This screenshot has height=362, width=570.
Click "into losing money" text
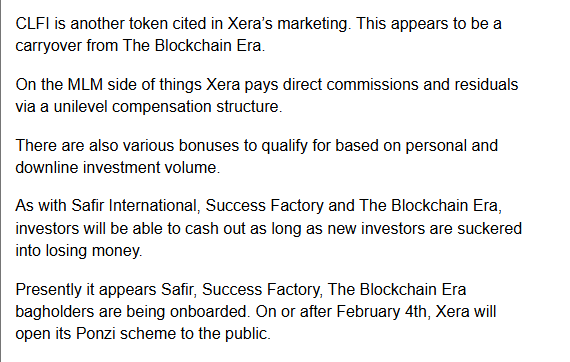coord(78,251)
